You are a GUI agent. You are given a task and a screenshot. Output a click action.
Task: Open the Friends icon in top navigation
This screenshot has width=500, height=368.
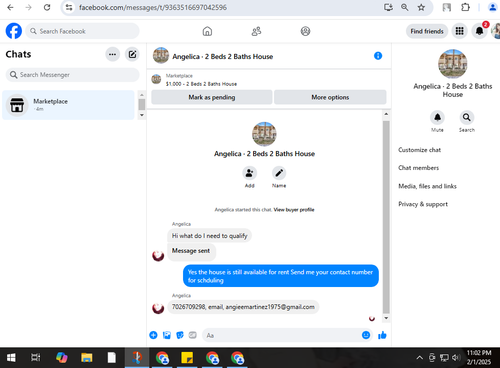pos(256,31)
